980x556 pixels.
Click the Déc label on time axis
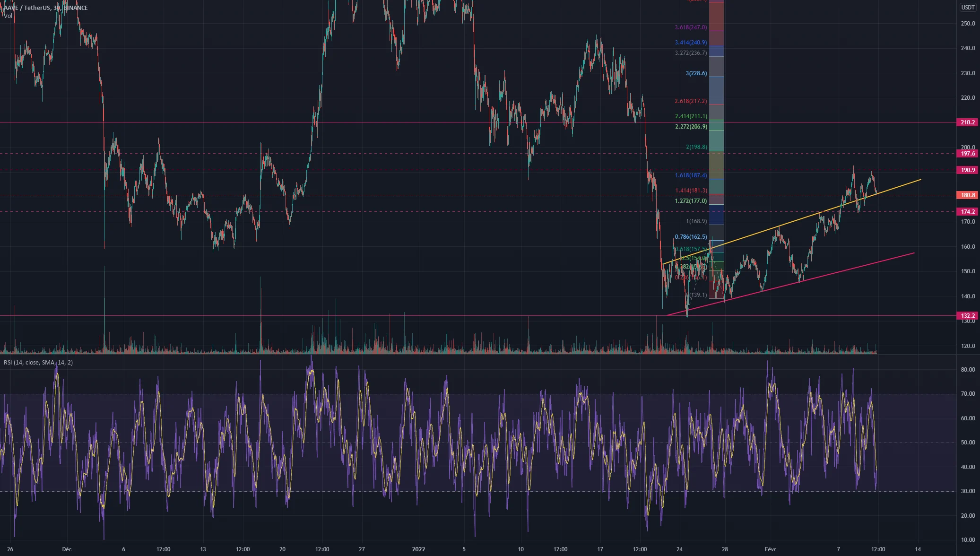[x=67, y=549]
